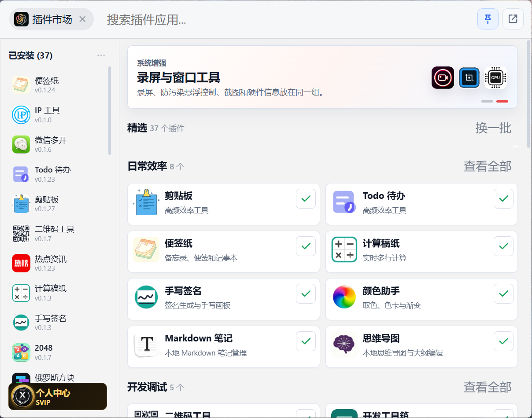This screenshot has width=532, height=418.
Task: Click the 颜色助手 color wheel icon
Action: [x=344, y=297]
